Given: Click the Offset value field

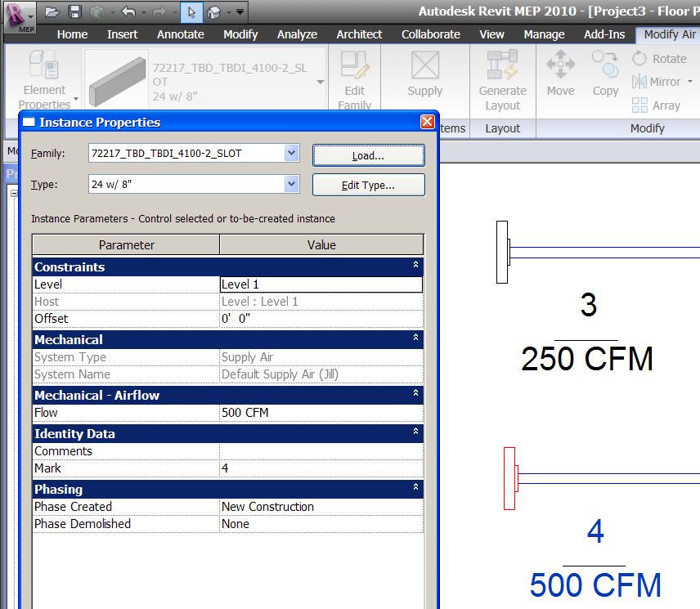Looking at the screenshot, I should pyautogui.click(x=321, y=319).
